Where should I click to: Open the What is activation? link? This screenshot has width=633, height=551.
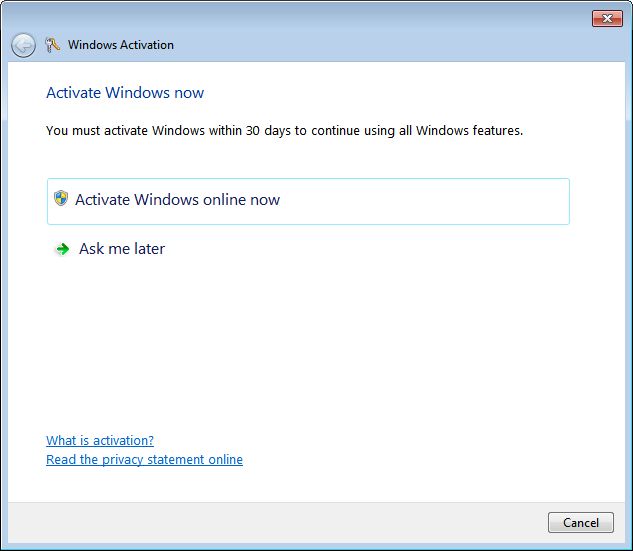point(100,440)
